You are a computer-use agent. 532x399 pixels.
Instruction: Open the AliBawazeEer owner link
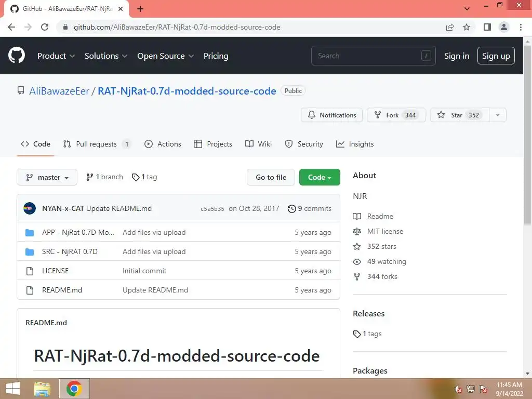pos(59,91)
